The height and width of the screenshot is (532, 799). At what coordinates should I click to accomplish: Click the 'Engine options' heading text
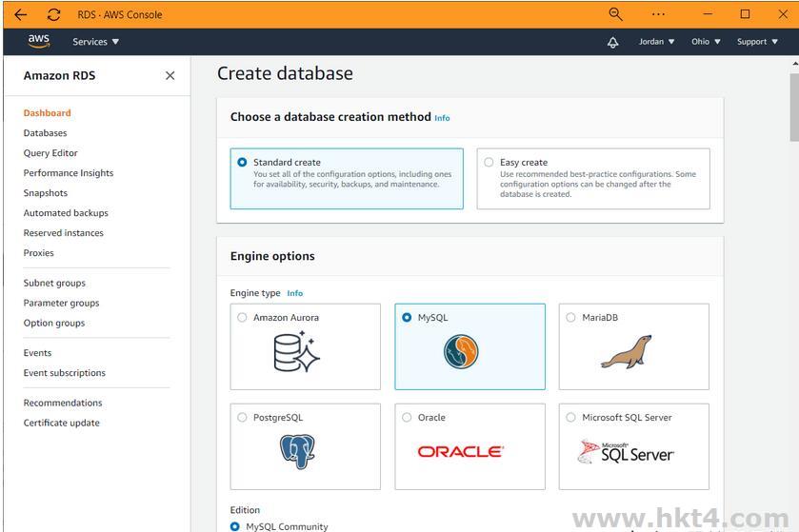[x=272, y=256]
